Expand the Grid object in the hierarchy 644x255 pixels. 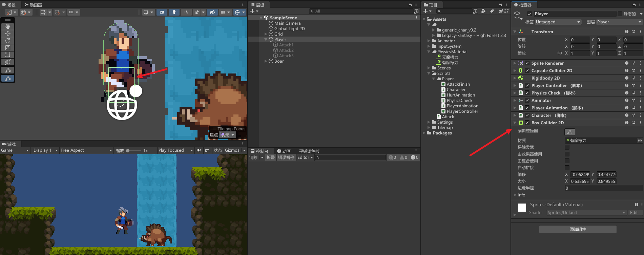click(x=266, y=34)
